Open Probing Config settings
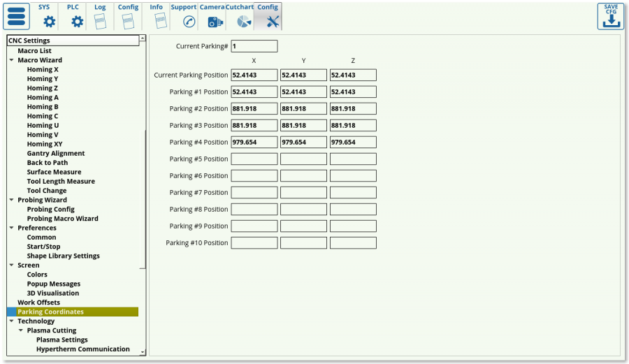 click(x=50, y=210)
